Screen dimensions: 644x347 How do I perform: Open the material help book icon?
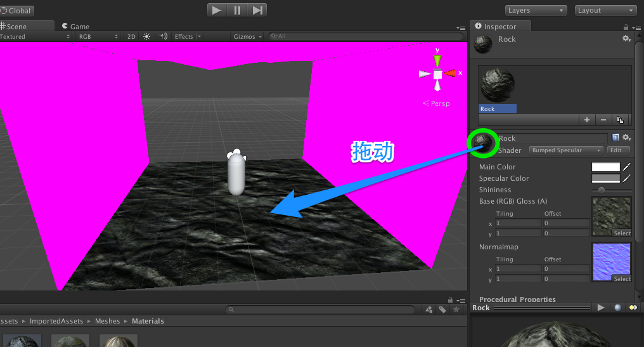point(615,138)
